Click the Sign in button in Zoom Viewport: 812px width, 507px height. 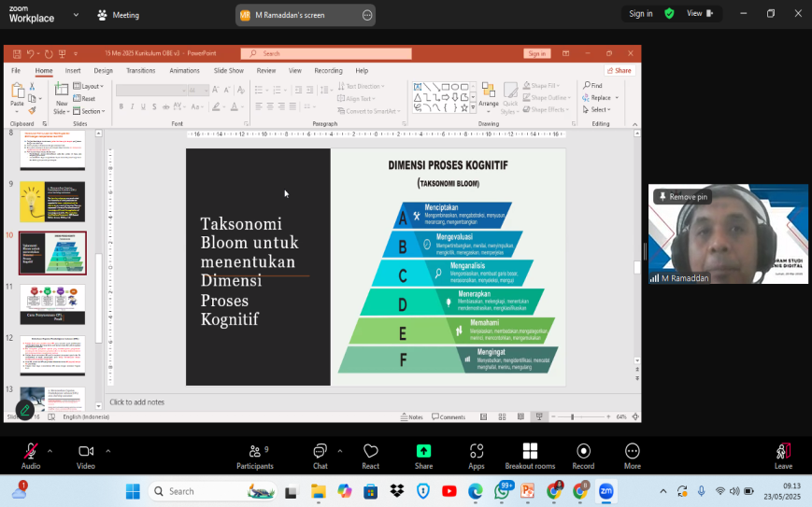coord(641,14)
